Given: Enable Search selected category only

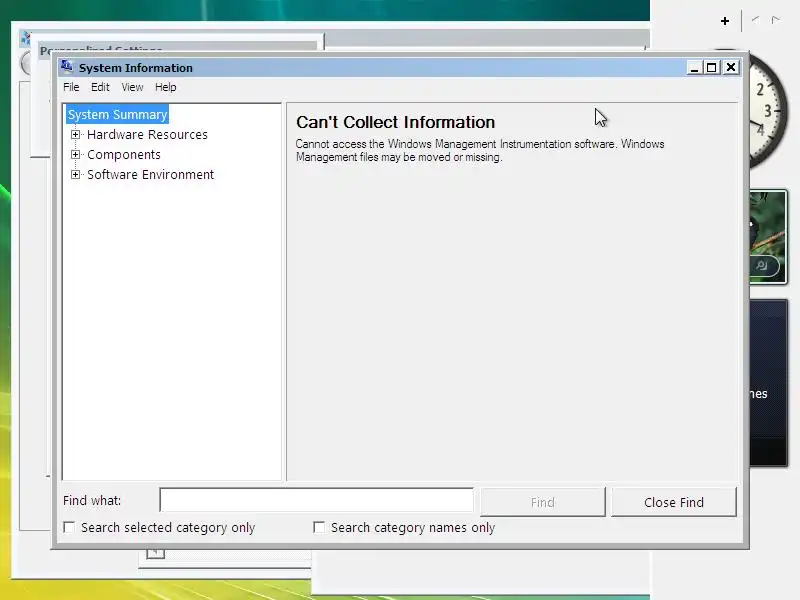Looking at the screenshot, I should [x=69, y=527].
